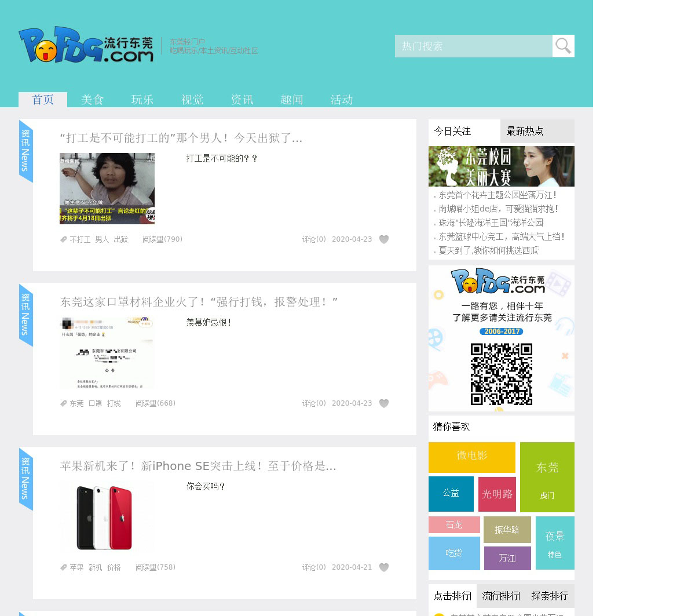Click the red 光明路 tile
The image size is (695, 616).
497,494
